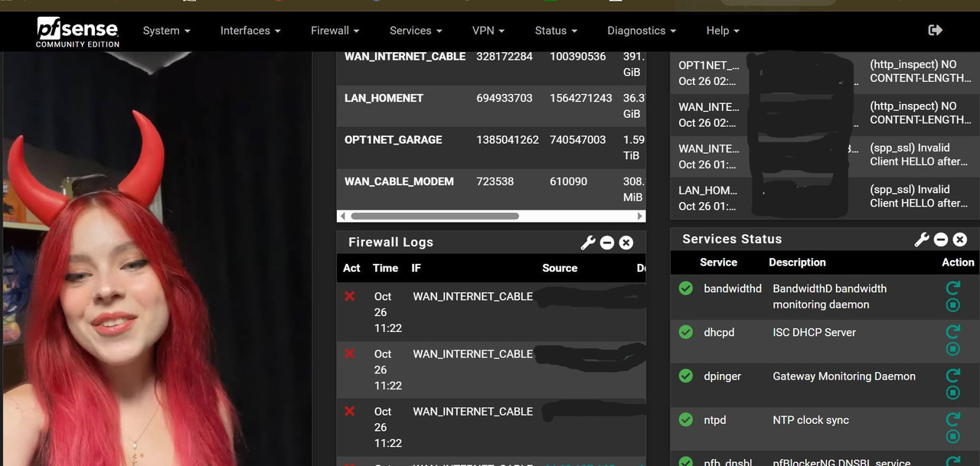Restart the dpinger service
Viewport: 980px width, 466px height.
[953, 376]
